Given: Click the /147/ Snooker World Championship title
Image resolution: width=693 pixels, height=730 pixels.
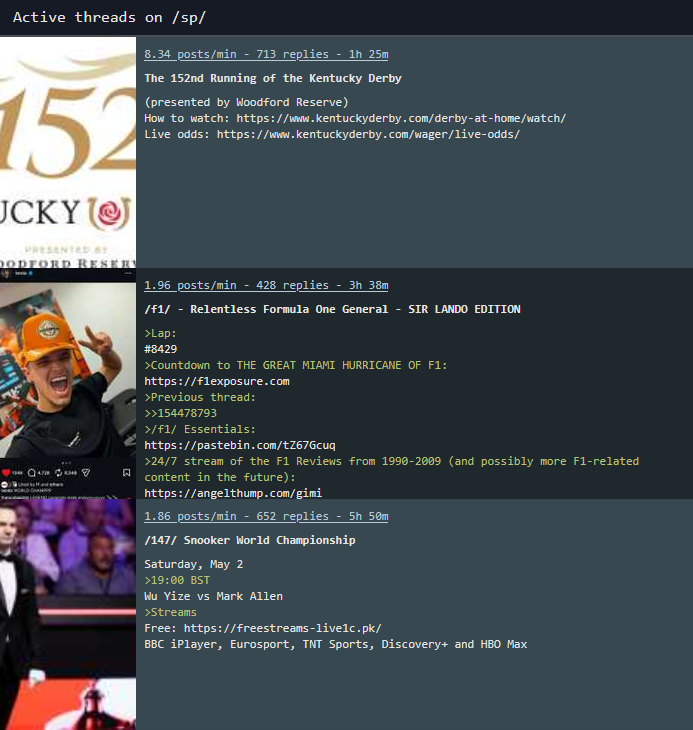Looking at the screenshot, I should pyautogui.click(x=250, y=540).
